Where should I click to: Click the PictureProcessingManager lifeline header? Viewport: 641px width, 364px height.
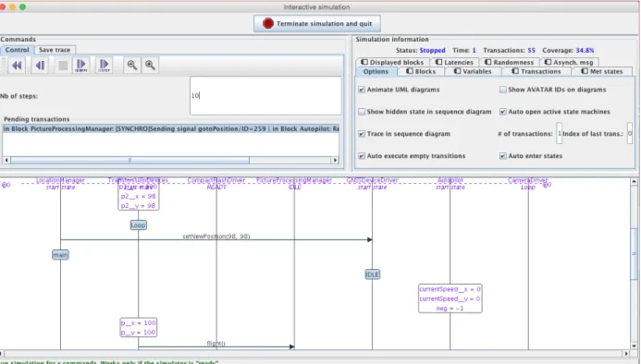[294, 180]
